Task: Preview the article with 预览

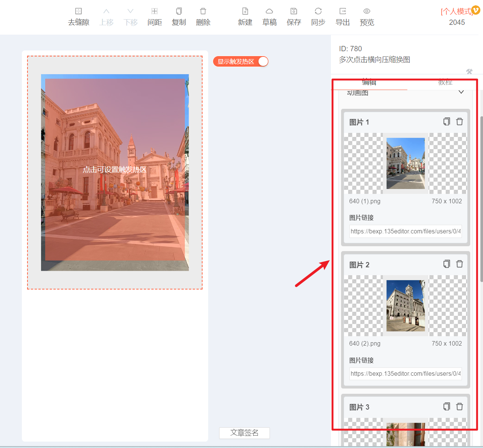Action: pos(367,17)
